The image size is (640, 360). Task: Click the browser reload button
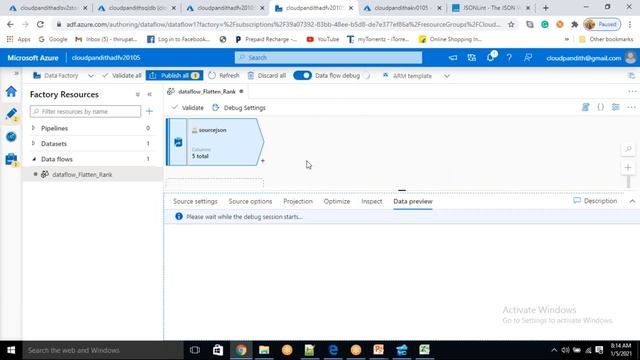40,24
